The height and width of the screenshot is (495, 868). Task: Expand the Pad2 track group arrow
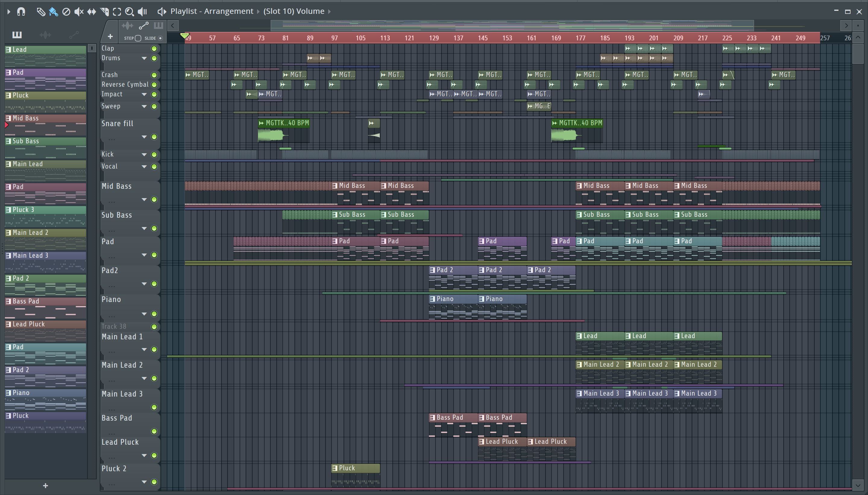click(144, 284)
